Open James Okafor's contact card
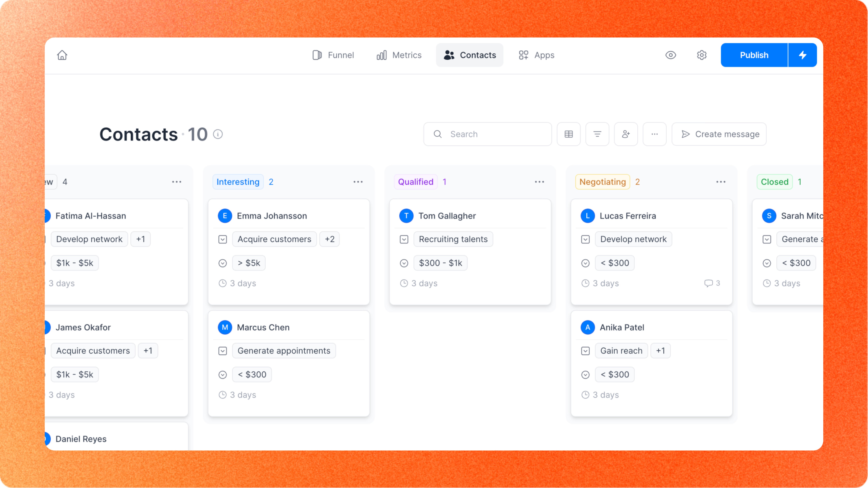This screenshot has height=488, width=868. pyautogui.click(x=117, y=363)
